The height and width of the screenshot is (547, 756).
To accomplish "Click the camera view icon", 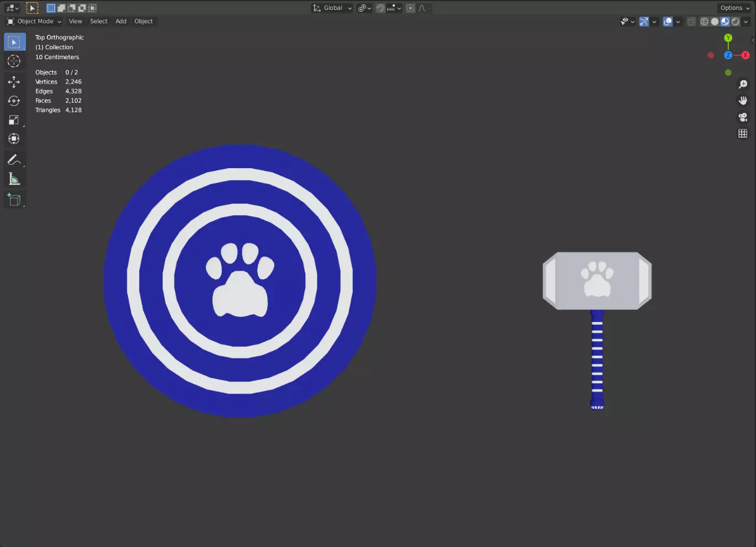I will [743, 117].
